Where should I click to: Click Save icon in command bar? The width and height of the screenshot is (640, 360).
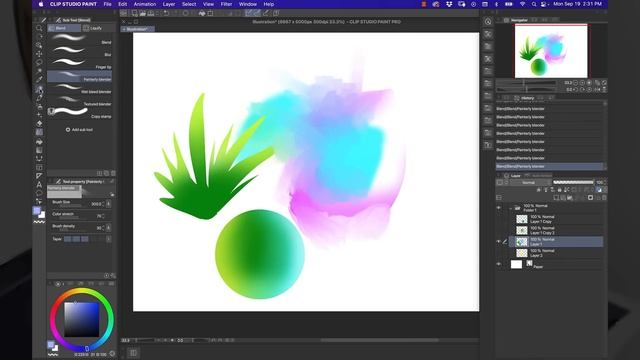[151, 13]
